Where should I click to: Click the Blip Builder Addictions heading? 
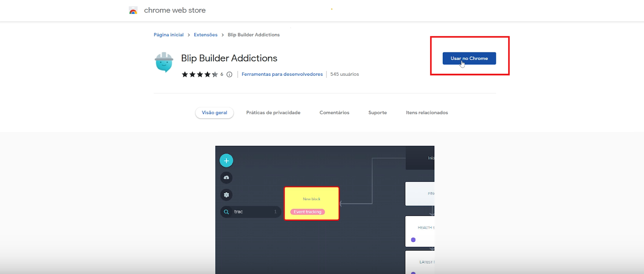coord(229,58)
